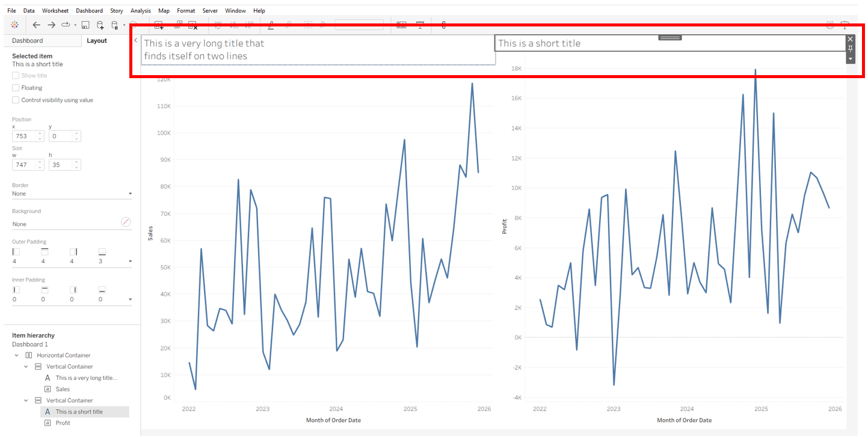
Task: Toggle Control visibility using value checkbox
Action: (x=16, y=100)
